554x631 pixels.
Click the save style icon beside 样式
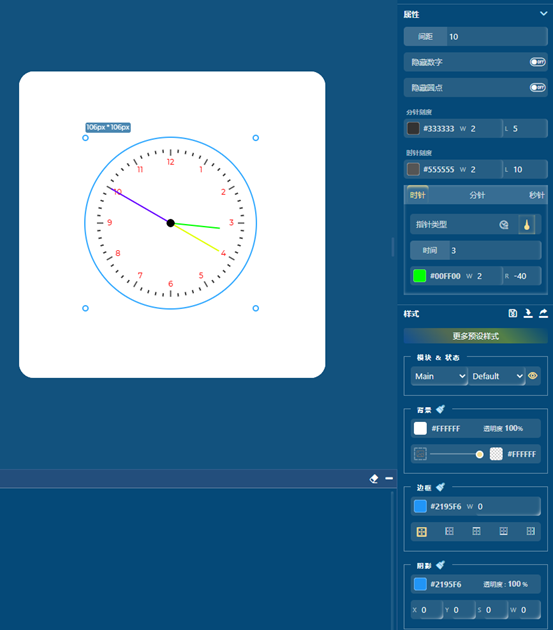(x=513, y=313)
